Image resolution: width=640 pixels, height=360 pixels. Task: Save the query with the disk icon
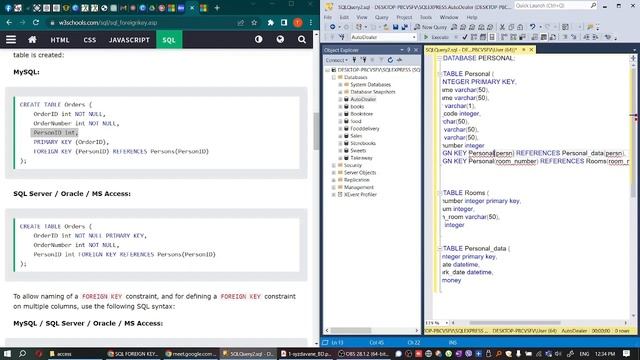(395, 27)
